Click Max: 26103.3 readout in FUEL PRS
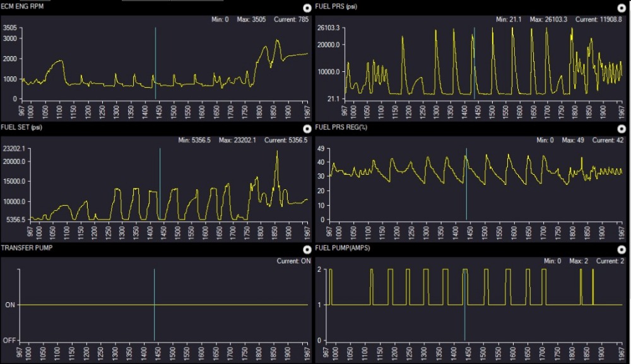 coord(548,20)
